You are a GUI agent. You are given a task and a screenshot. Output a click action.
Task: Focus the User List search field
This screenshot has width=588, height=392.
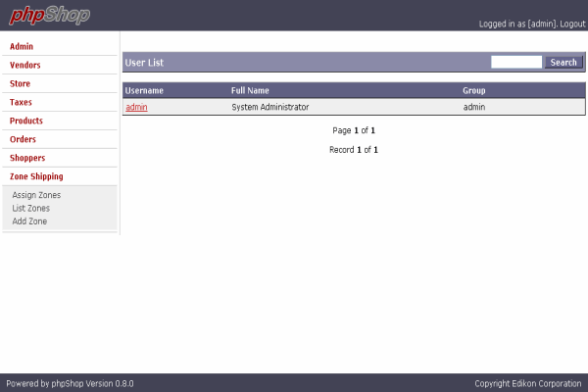pos(516,63)
